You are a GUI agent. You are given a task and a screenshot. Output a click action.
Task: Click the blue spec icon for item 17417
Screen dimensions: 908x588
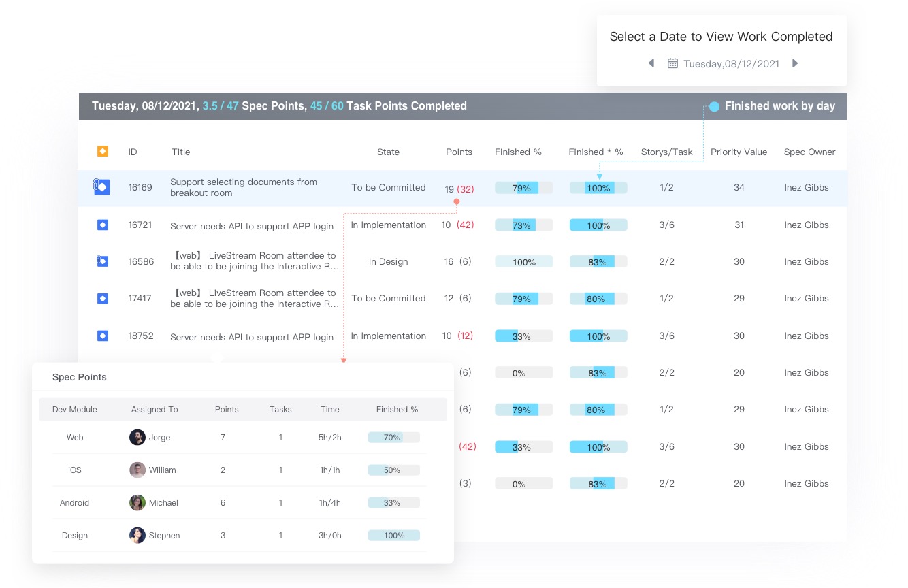(102, 298)
